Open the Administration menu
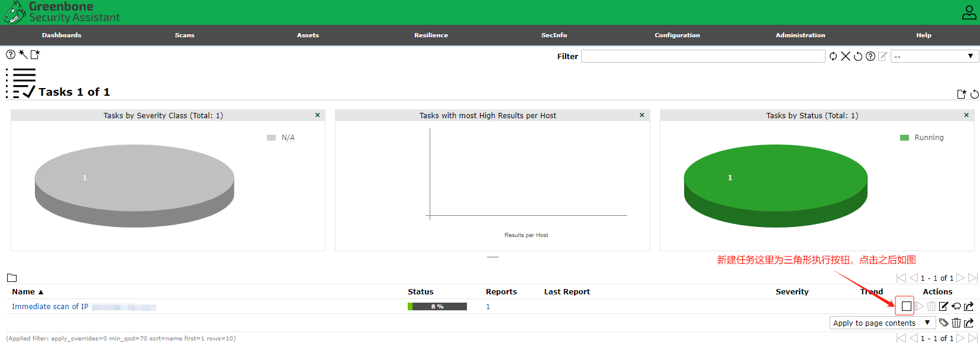Image resolution: width=980 pixels, height=344 pixels. click(800, 35)
